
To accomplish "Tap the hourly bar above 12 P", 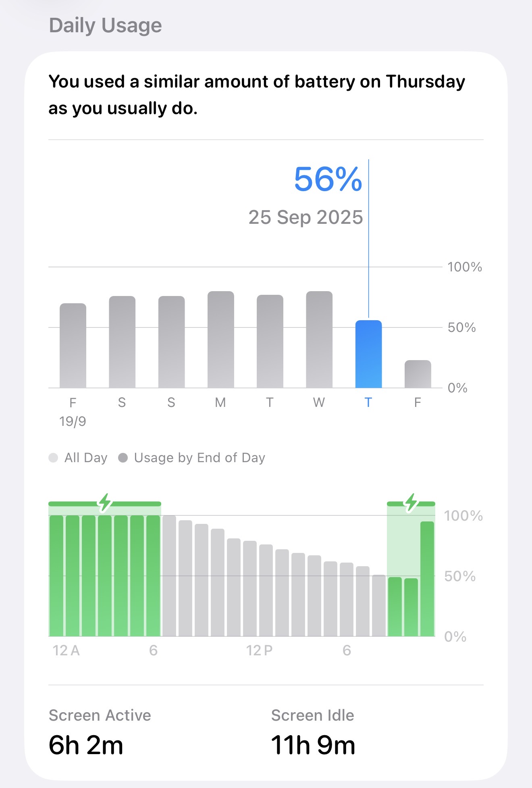I will point(250,589).
